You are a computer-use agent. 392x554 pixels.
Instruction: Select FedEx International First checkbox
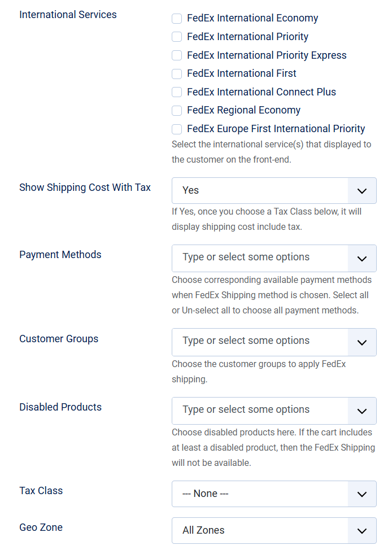[177, 73]
